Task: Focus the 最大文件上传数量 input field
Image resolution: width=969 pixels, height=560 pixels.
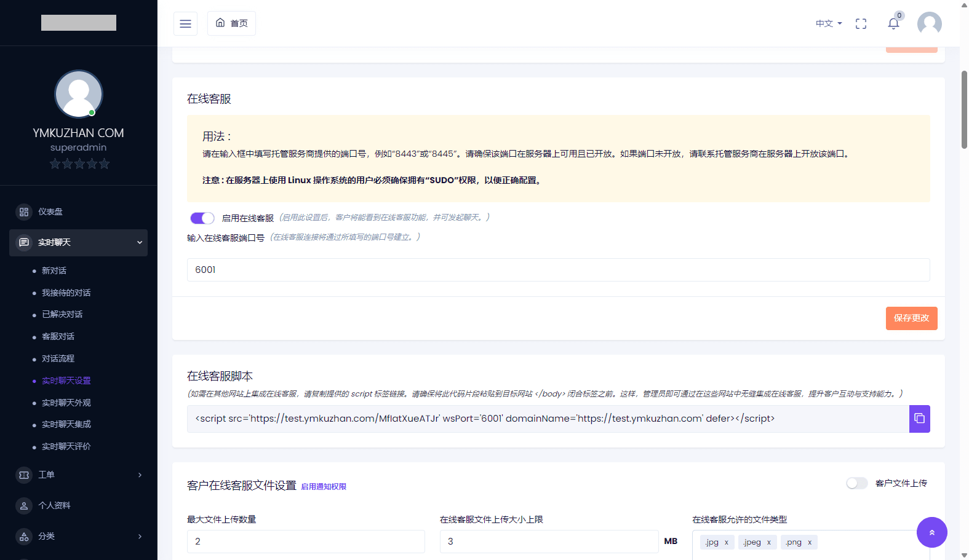Action: [x=306, y=542]
